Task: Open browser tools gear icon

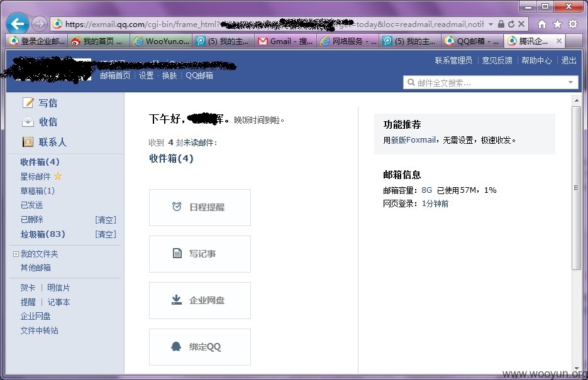Action: (x=573, y=24)
